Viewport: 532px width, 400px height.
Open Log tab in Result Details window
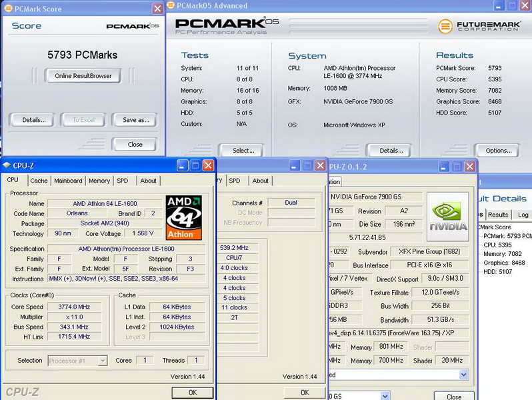point(523,215)
